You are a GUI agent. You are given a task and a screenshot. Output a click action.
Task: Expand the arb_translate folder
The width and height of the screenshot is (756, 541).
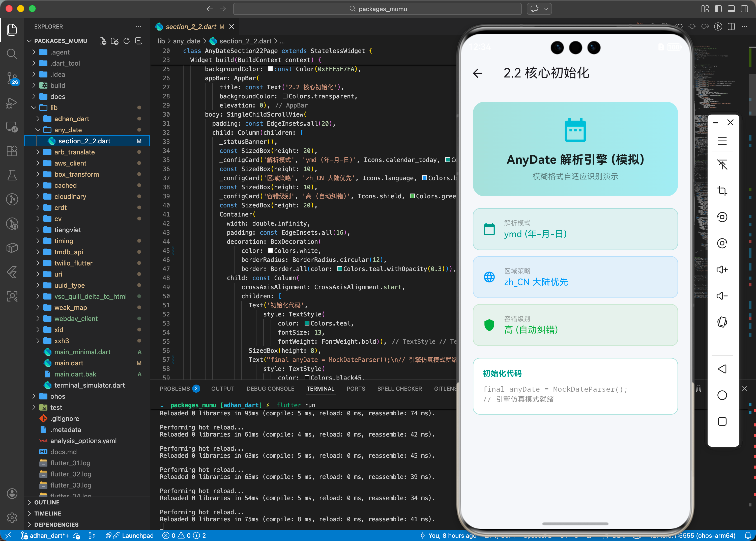(38, 152)
